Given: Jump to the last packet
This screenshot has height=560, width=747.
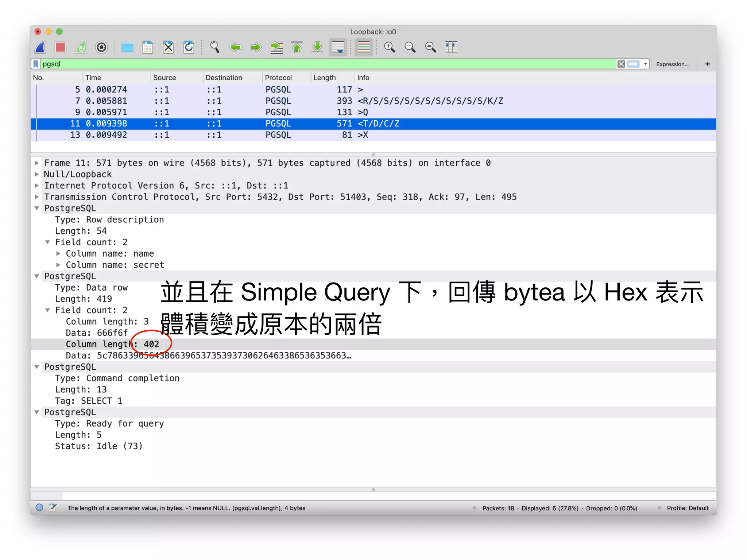Looking at the screenshot, I should pos(317,47).
